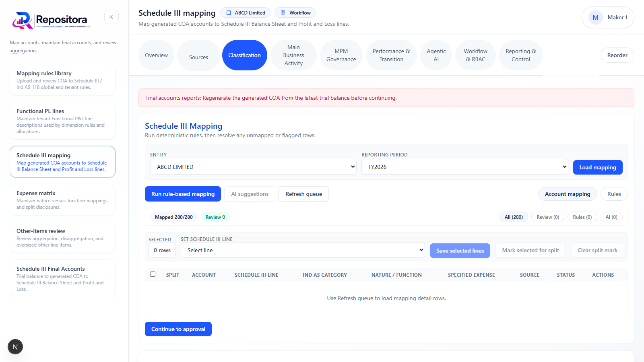This screenshot has height=362, width=644.
Task: Click Refresh queue button
Action: (304, 194)
